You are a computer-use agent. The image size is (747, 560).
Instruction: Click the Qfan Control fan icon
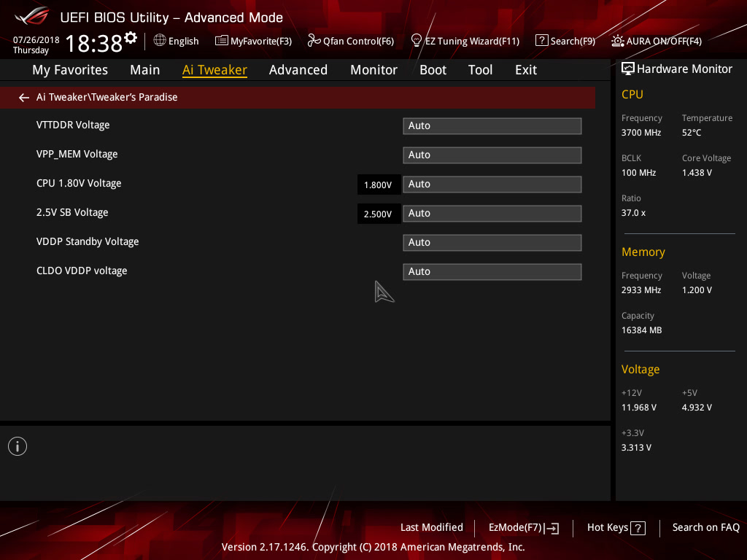pyautogui.click(x=314, y=41)
